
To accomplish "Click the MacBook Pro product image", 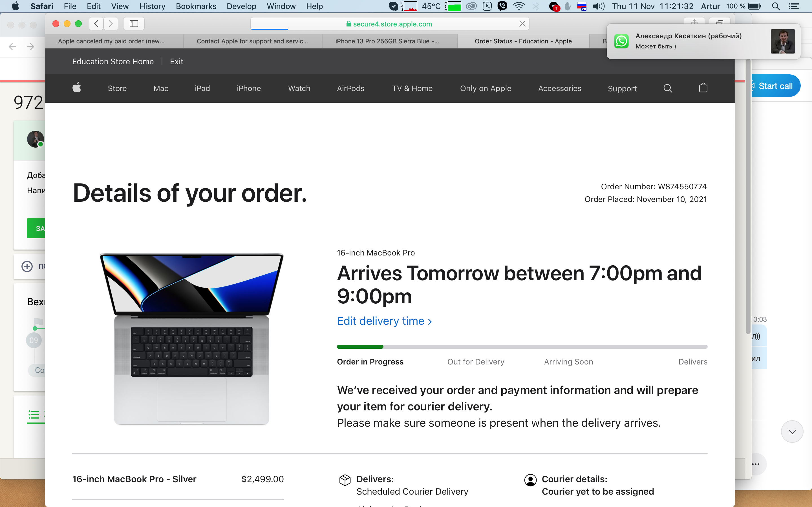I will coord(192,339).
